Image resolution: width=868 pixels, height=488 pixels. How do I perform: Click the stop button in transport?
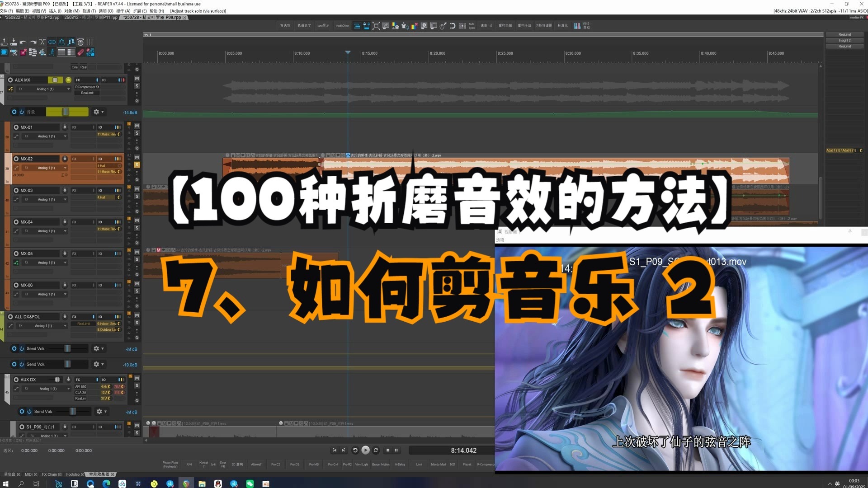[x=387, y=450]
